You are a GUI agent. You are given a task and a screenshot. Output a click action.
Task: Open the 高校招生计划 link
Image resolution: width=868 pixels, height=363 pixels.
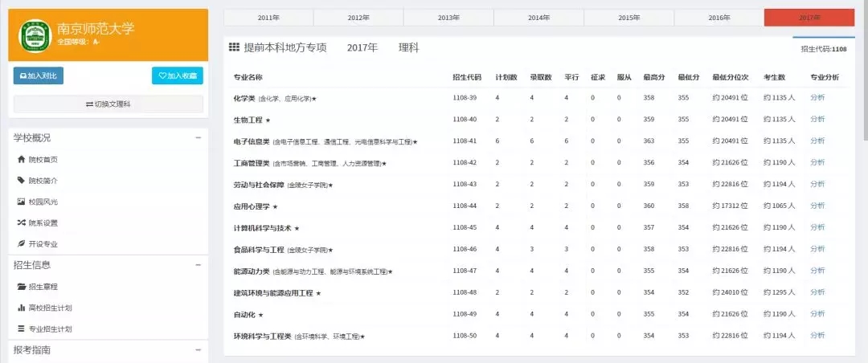(51, 308)
